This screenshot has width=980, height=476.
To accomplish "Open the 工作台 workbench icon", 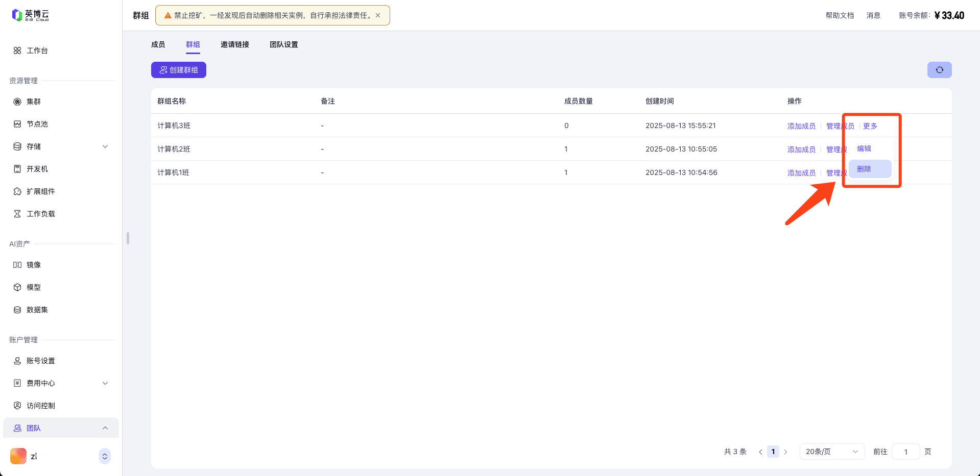I will point(17,51).
